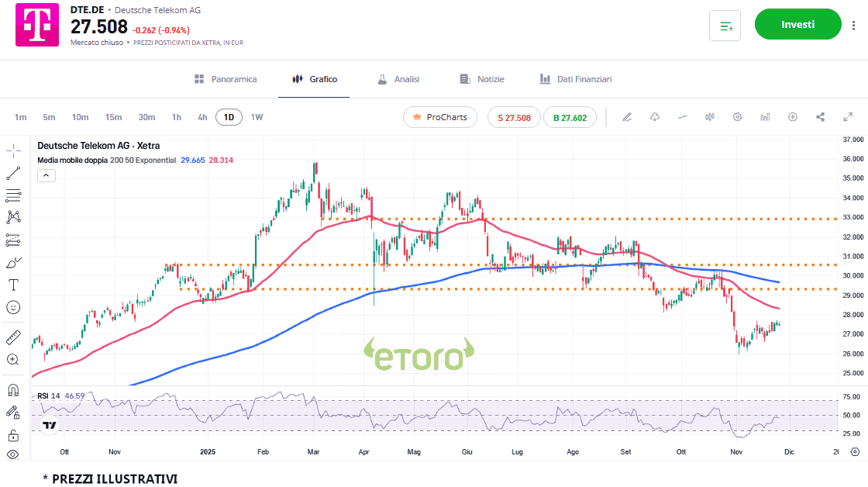Open the three-dot more options menu

click(854, 26)
